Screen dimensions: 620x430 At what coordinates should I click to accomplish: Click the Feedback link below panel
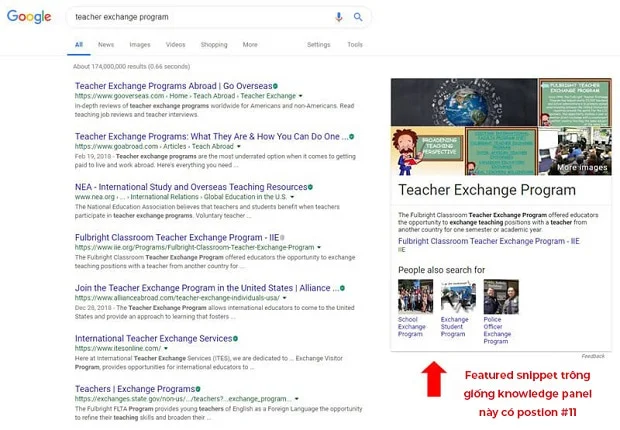[x=593, y=356]
